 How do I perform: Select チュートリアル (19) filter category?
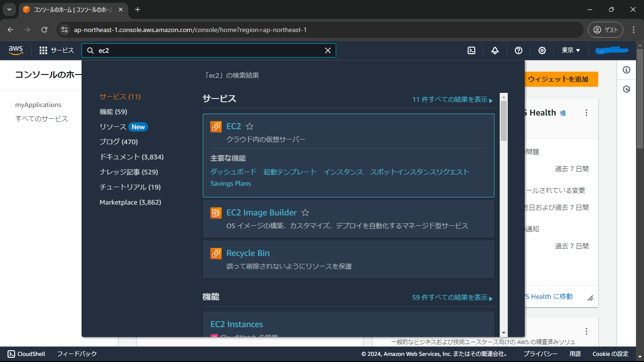tap(130, 187)
